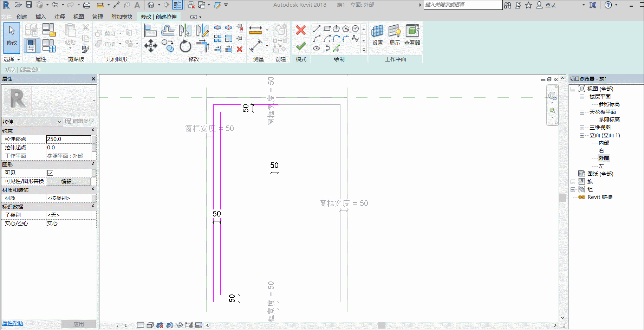Select the Circle draw tool

[x=356, y=29]
